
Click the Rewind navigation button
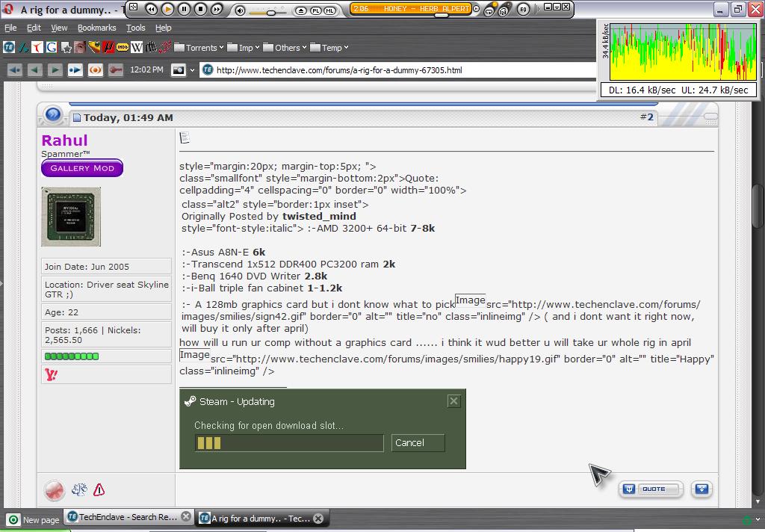[15, 69]
